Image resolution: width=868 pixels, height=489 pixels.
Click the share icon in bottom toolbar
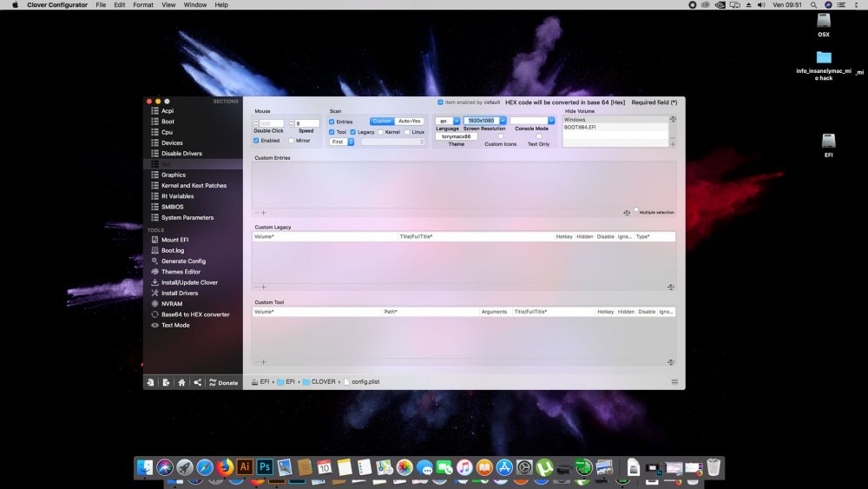tap(197, 382)
